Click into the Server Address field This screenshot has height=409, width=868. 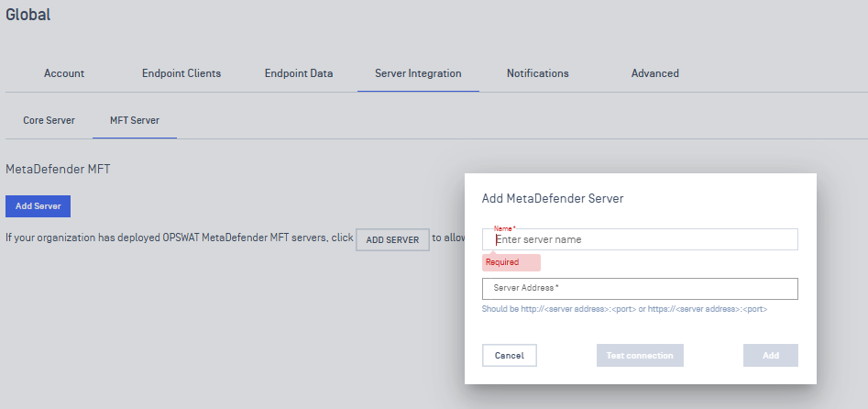click(640, 289)
